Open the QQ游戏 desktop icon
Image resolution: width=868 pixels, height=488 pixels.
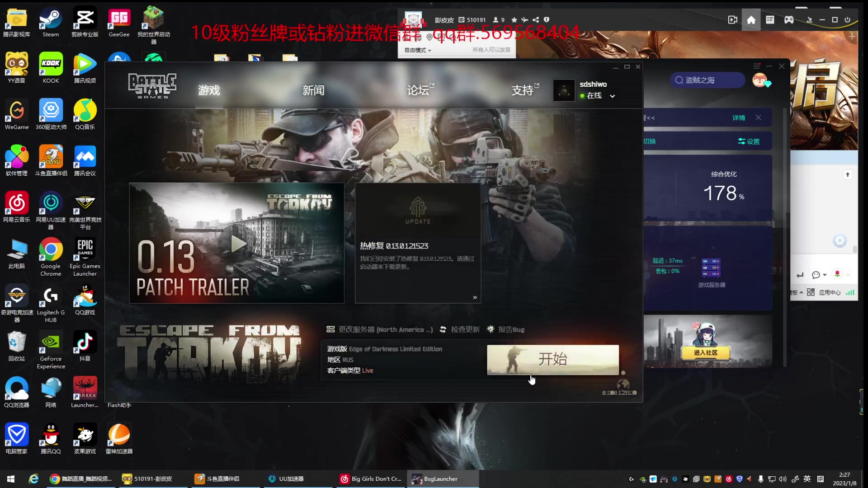click(x=85, y=300)
